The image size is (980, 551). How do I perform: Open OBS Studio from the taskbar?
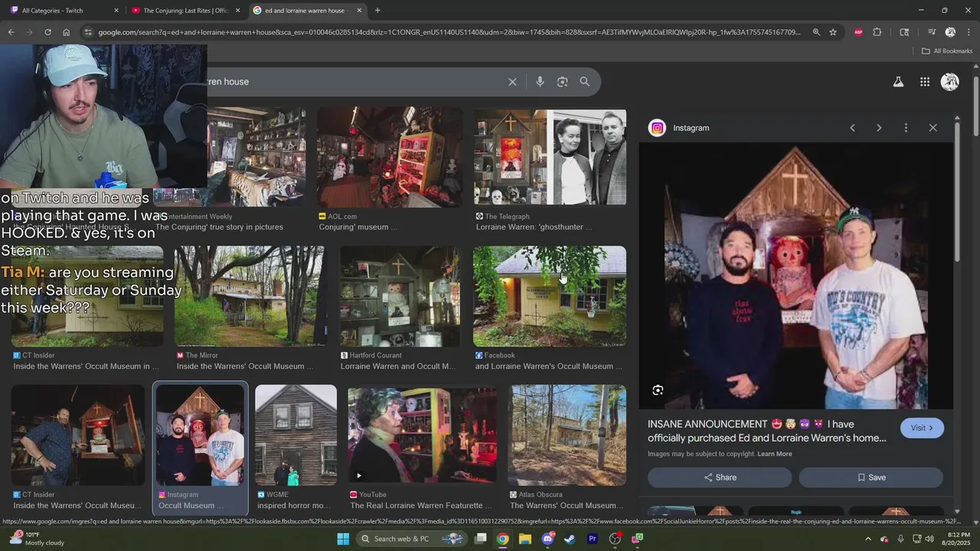click(615, 539)
